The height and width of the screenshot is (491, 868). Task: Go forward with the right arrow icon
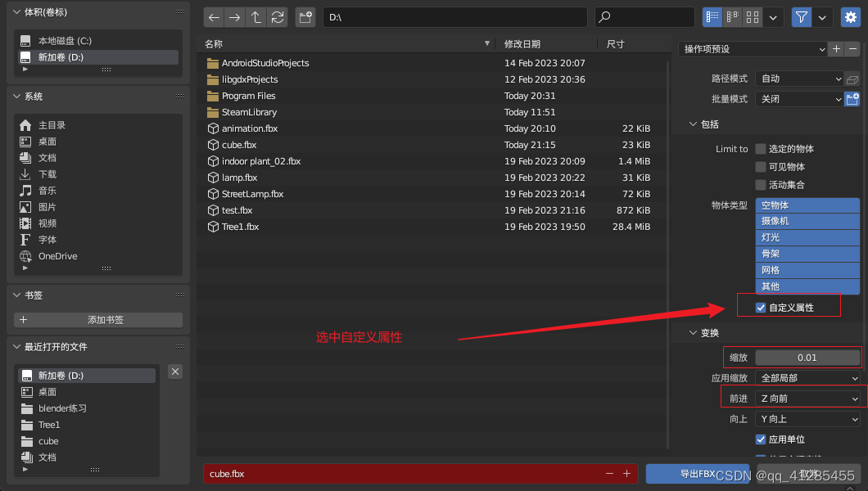(x=235, y=18)
